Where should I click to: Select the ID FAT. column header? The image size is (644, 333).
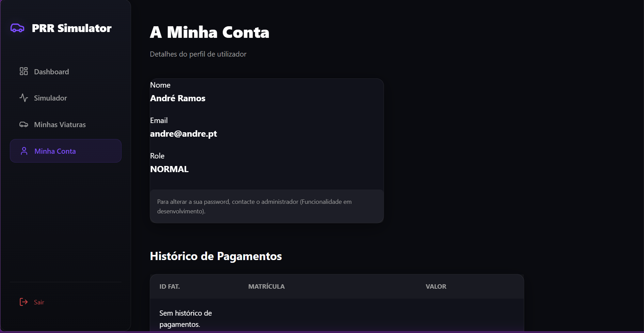tap(169, 287)
